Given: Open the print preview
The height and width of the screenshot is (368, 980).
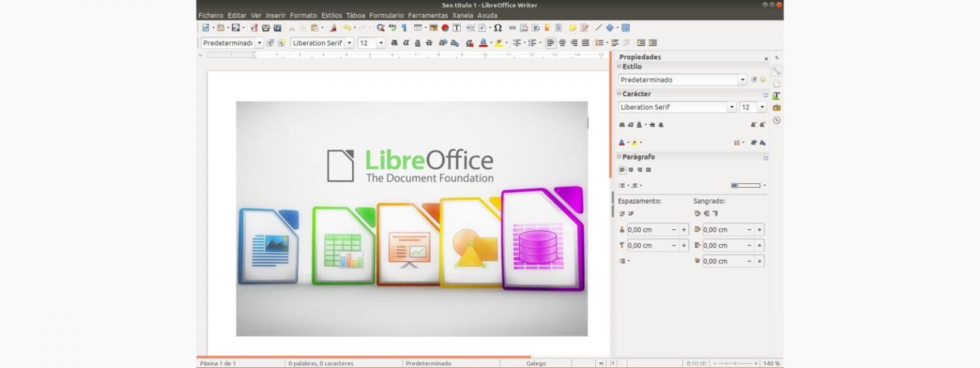Looking at the screenshot, I should click(x=277, y=27).
